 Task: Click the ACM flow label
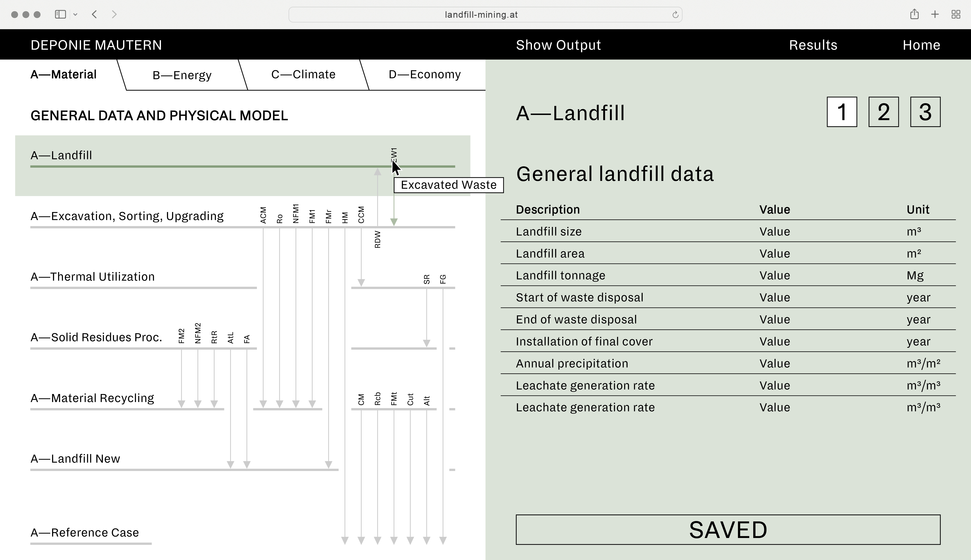click(263, 215)
